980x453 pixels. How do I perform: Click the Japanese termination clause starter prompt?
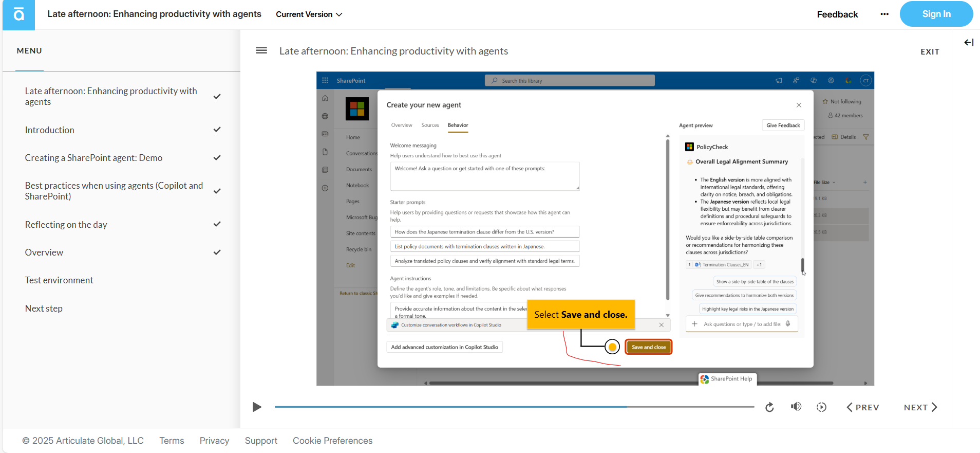(485, 232)
